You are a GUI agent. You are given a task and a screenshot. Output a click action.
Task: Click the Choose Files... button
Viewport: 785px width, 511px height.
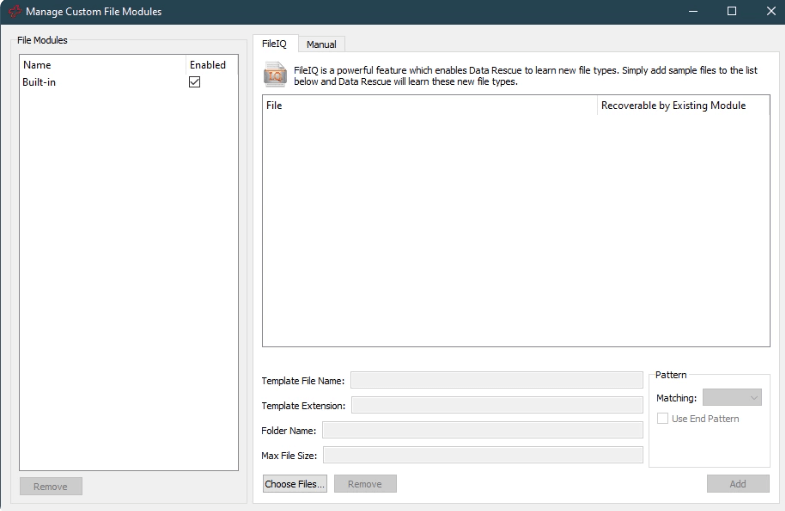click(x=295, y=483)
